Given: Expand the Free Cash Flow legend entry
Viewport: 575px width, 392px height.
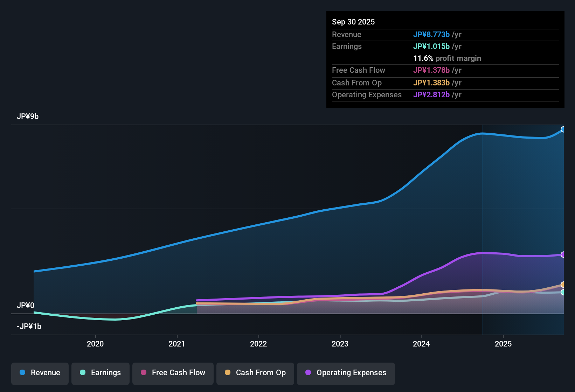Looking at the screenshot, I should point(173,373).
